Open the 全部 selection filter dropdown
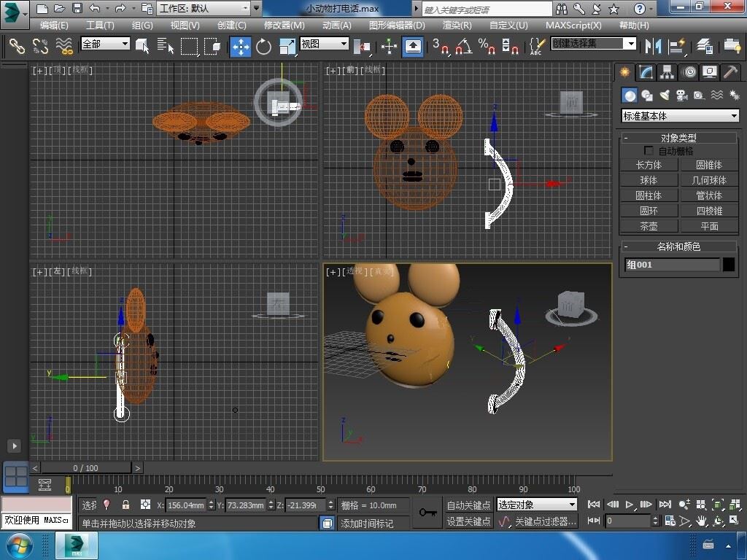The width and height of the screenshot is (747, 560). point(105,44)
